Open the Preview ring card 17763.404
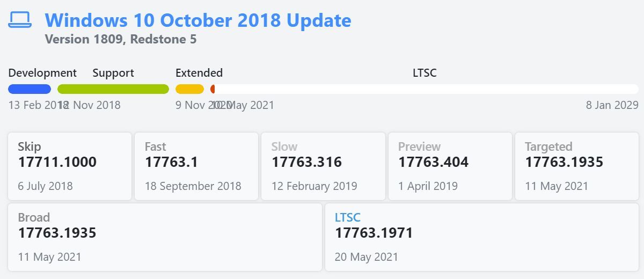This screenshot has width=644, height=279. click(450, 166)
